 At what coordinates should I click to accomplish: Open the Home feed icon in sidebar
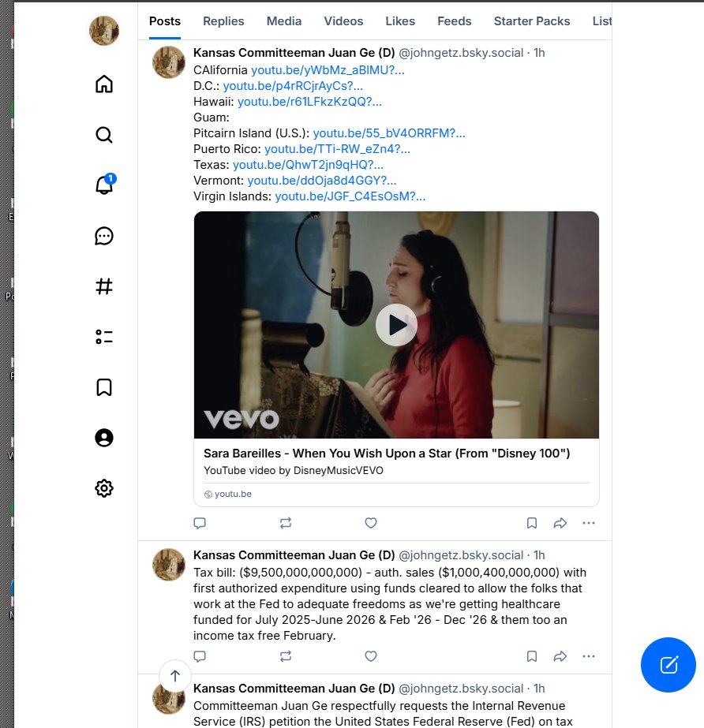click(104, 84)
